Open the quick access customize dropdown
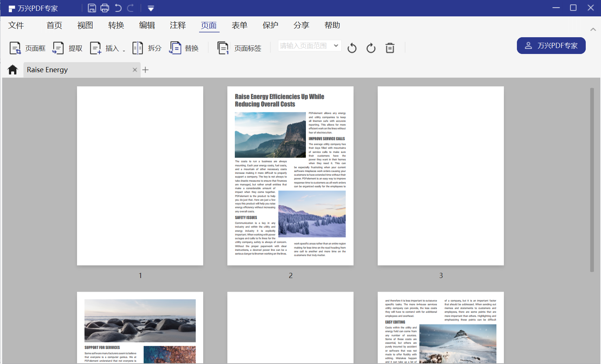This screenshot has height=364, width=601. (151, 8)
